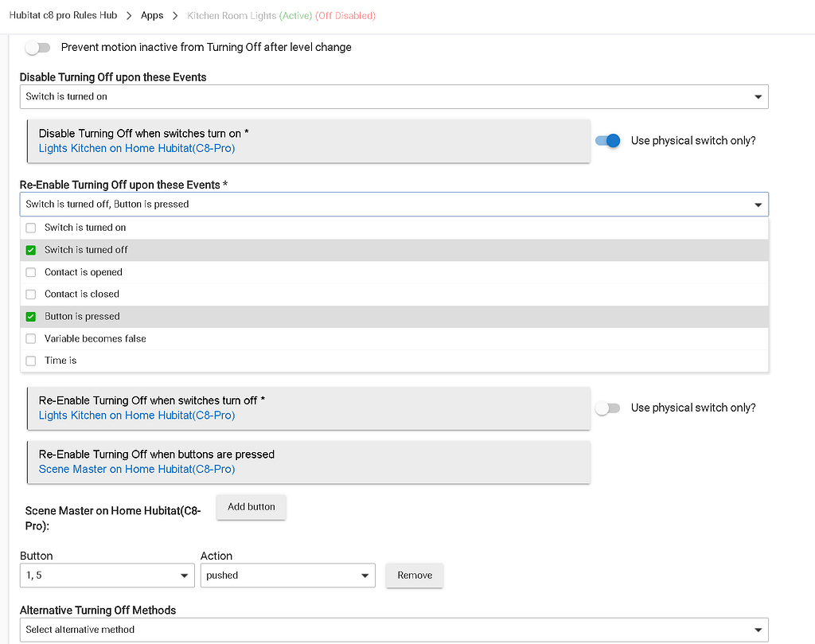Check the Contact is closed option
This screenshot has height=644, width=815.
31,295
